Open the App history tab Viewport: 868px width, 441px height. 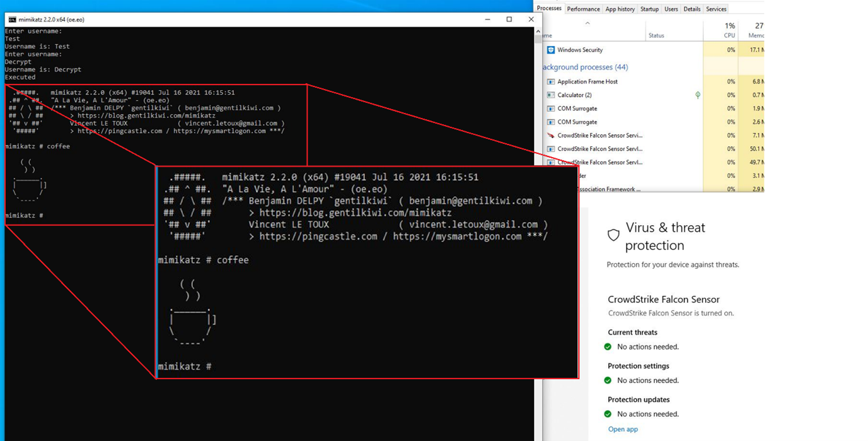[620, 9]
